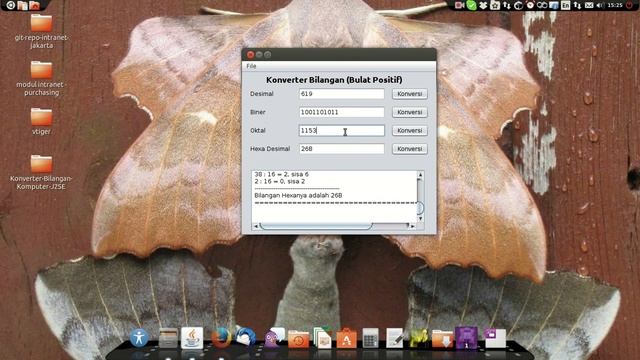
Task: Open the sound volume indicator in tray
Action: click(600, 5)
